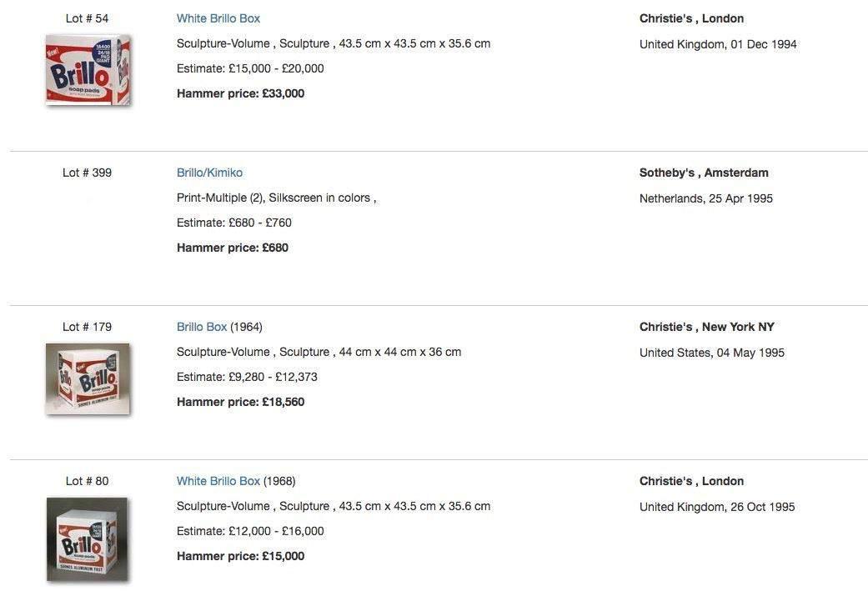
Task: Click the estimate £15,000 - £20,000 text
Action: [x=250, y=68]
